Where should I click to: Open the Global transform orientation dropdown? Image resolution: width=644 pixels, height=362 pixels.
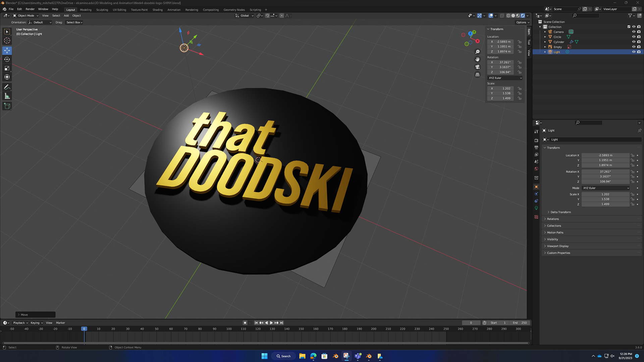point(244,16)
